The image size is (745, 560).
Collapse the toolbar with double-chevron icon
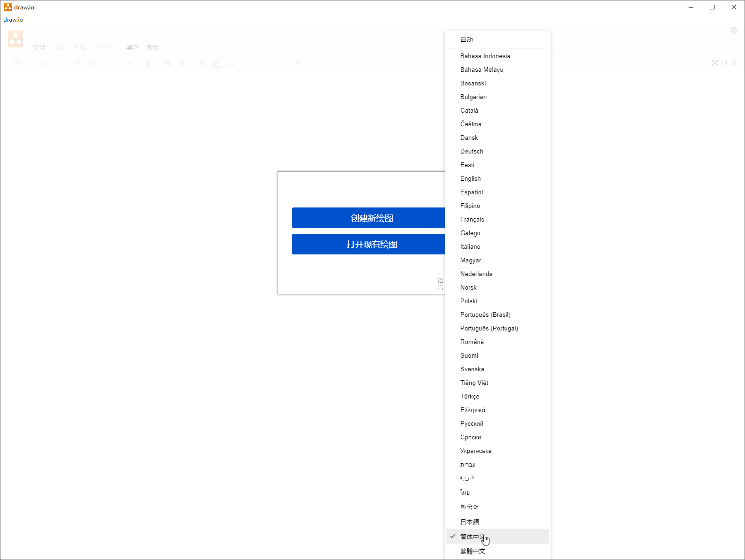(734, 63)
